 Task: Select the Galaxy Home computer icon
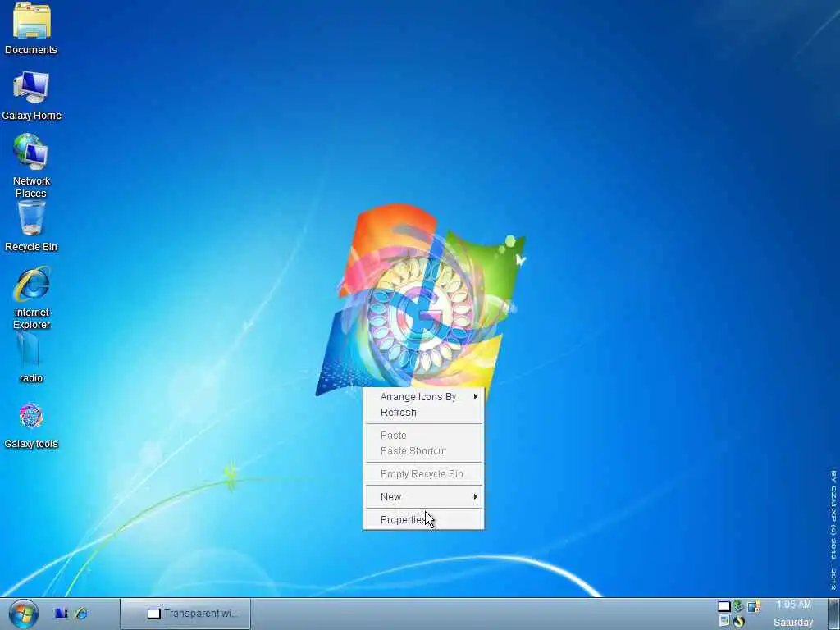coord(31,95)
